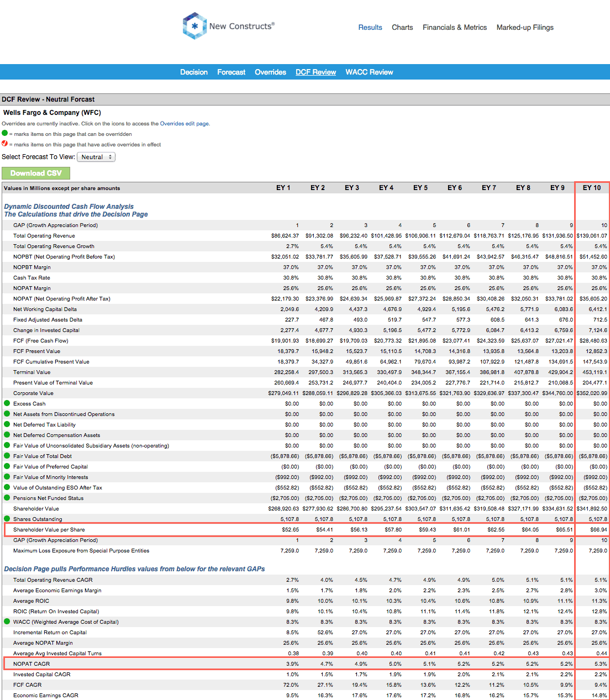Click the override icon next to Shares Outstanding
This screenshot has height=700, width=610.
pyautogui.click(x=6, y=519)
